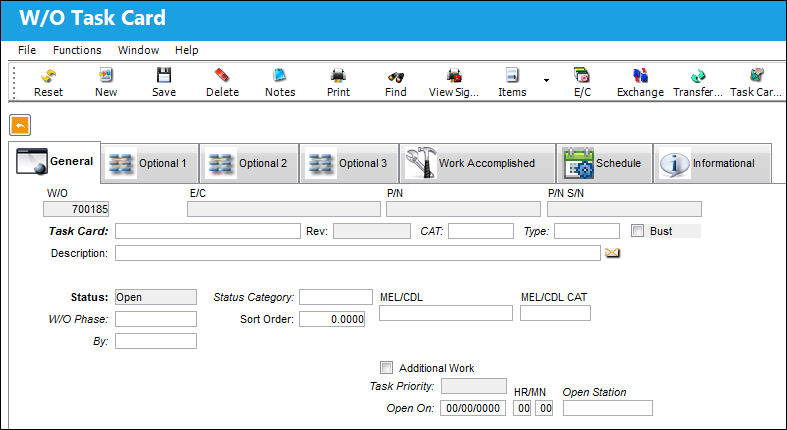The image size is (787, 430).
Task: Focus the W/O Phase field
Action: tap(156, 319)
